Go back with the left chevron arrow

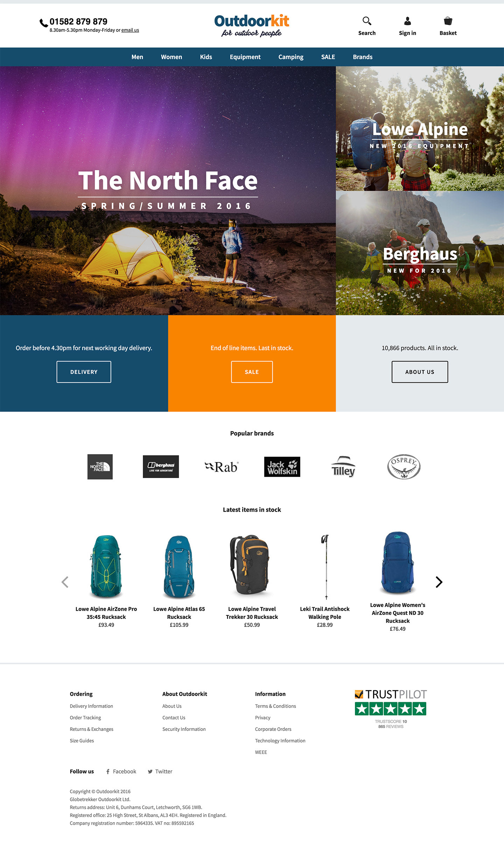click(x=65, y=582)
